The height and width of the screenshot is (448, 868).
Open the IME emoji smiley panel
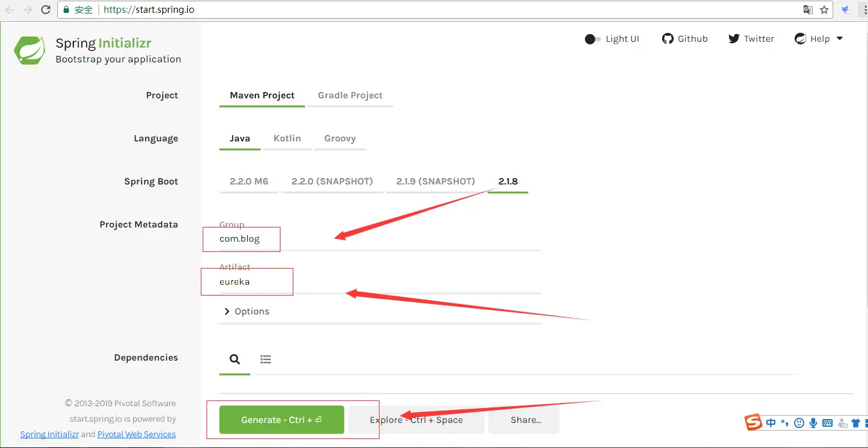coord(799,423)
